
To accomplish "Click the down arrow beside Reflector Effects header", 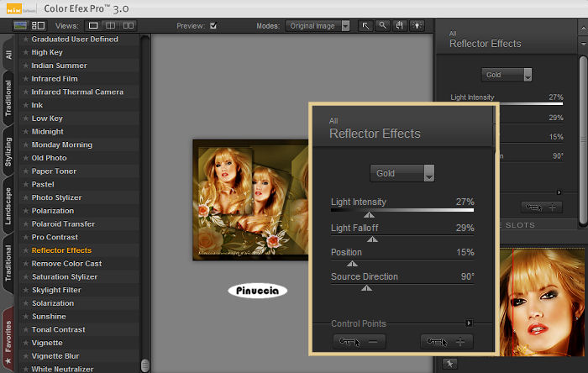I will (584, 44).
